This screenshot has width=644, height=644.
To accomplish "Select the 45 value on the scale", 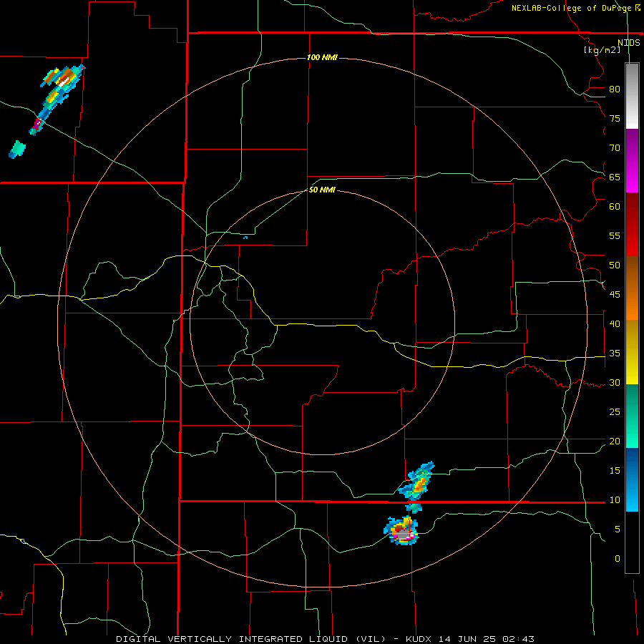I will (615, 295).
